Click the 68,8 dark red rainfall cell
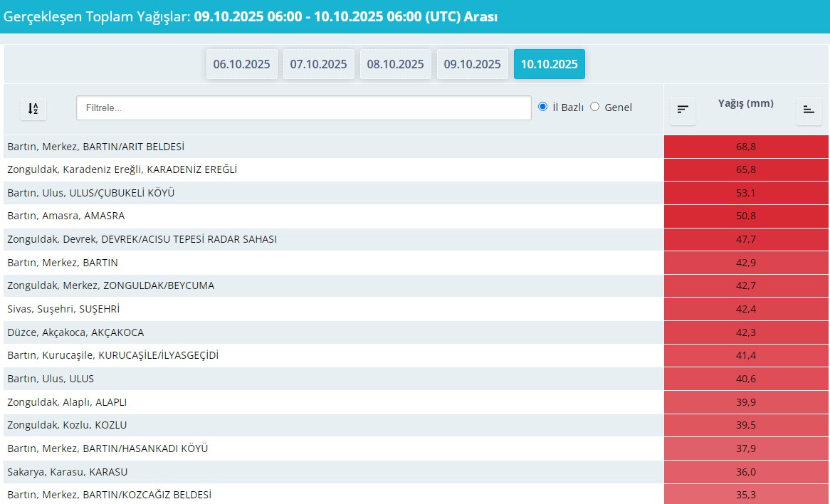Image resolution: width=830 pixels, height=504 pixels. 745,147
